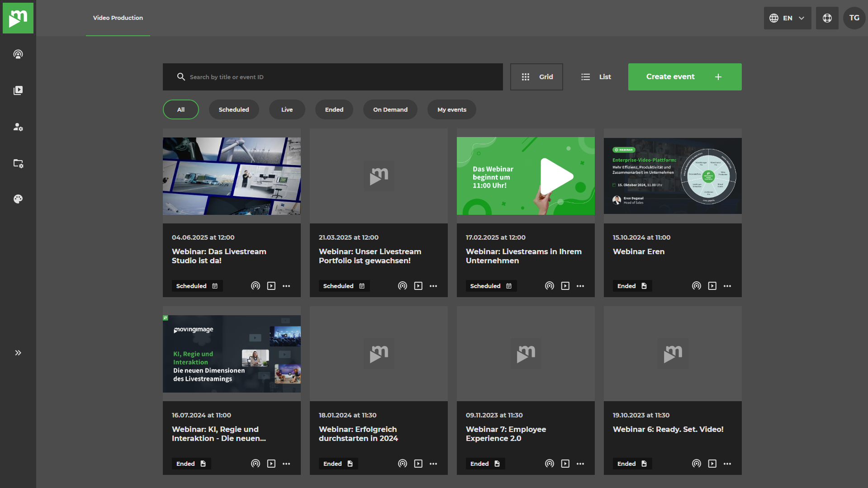Open more options for Livestreams in Ihrem Unternehmen

click(580, 286)
